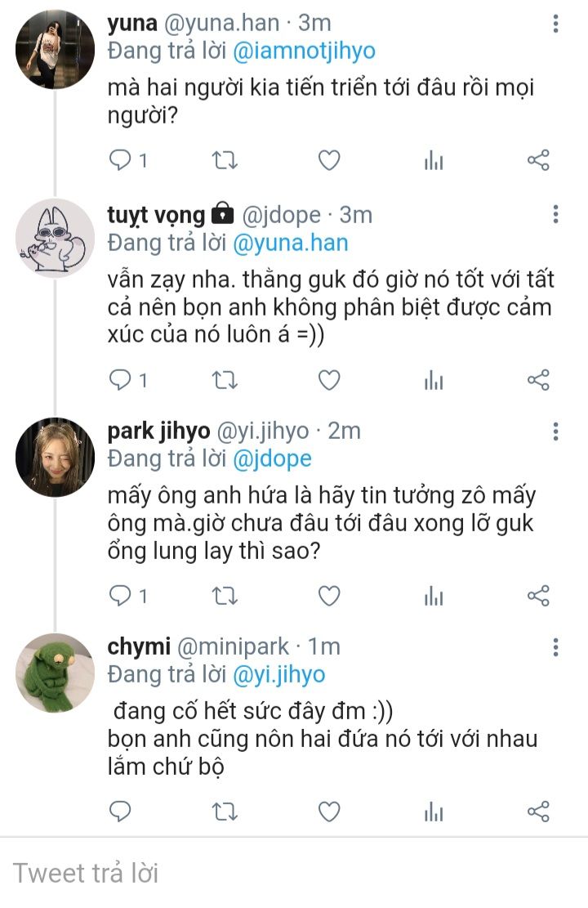Like tuyệt vọng's reply tweet
Screen dimensions: 588x908
tap(328, 380)
